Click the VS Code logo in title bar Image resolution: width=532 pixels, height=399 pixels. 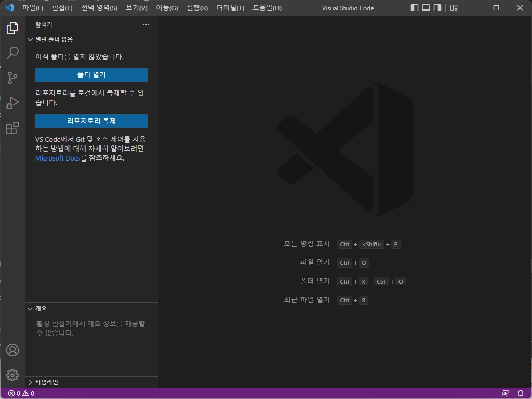point(9,8)
